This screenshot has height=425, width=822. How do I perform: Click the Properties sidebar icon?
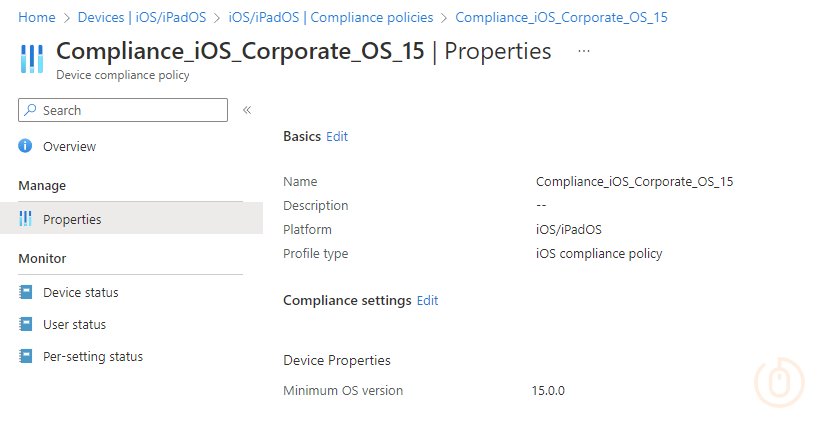click(26, 219)
